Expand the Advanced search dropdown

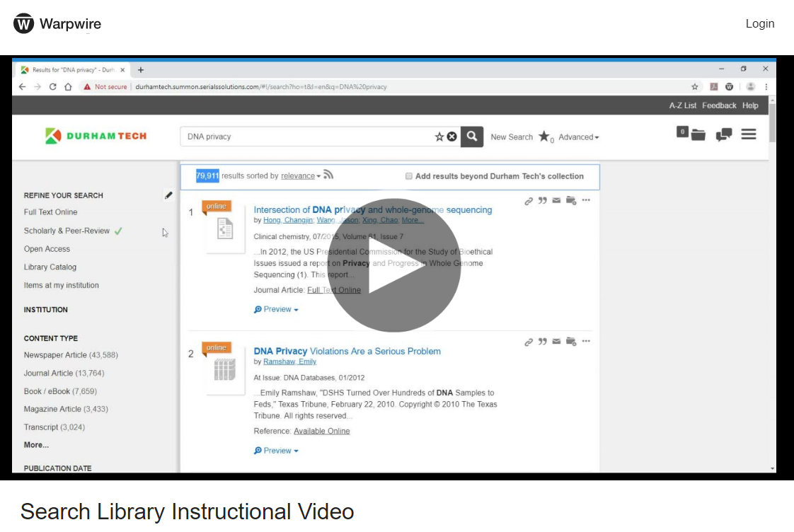point(578,137)
